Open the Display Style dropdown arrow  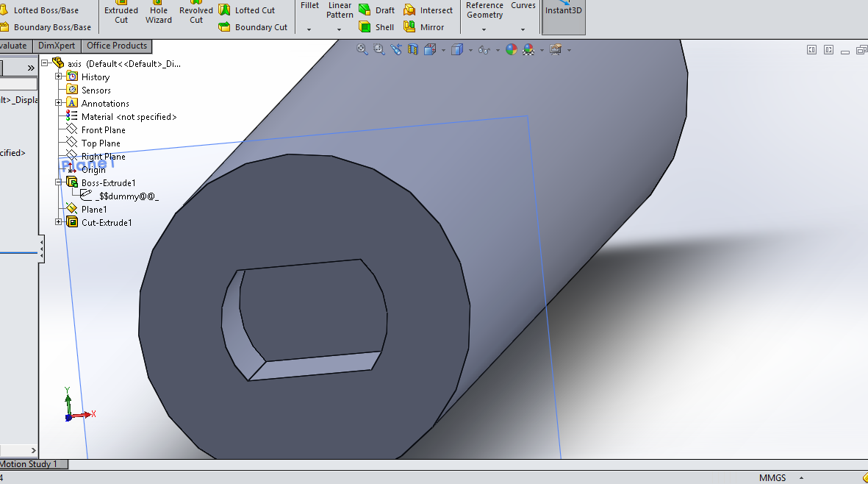[x=470, y=51]
